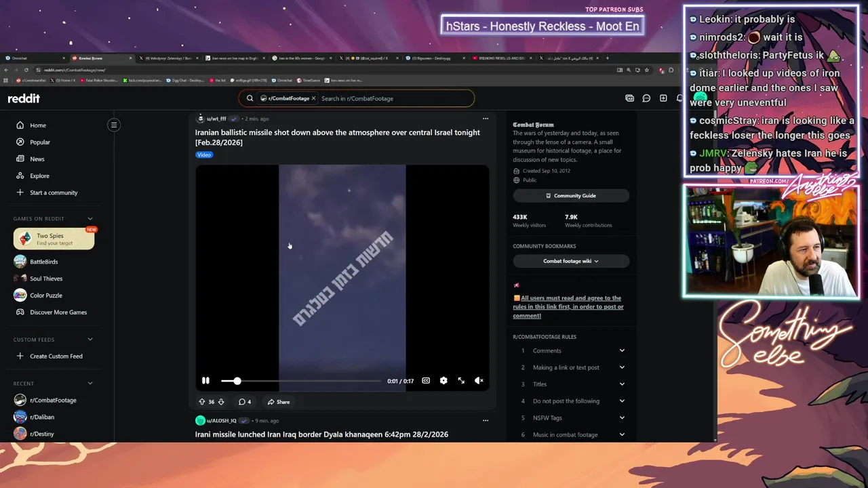The height and width of the screenshot is (488, 868).
Task: Upvote the missile post
Action: 202,402
